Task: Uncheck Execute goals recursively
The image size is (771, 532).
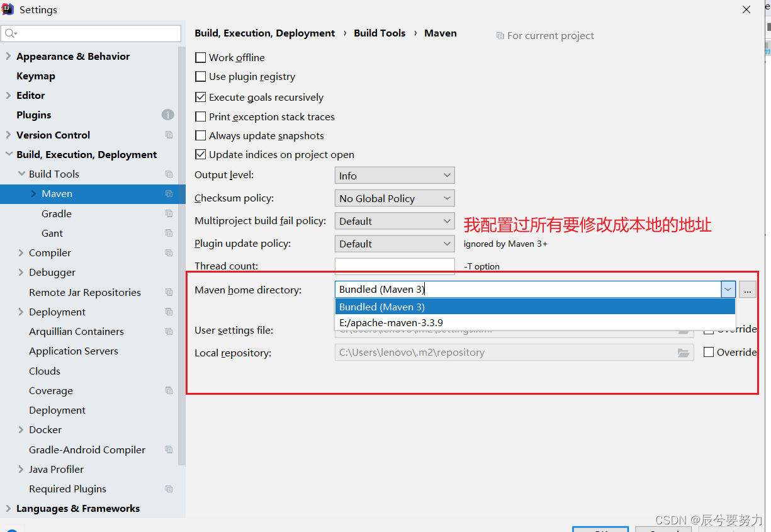Action: pyautogui.click(x=201, y=97)
